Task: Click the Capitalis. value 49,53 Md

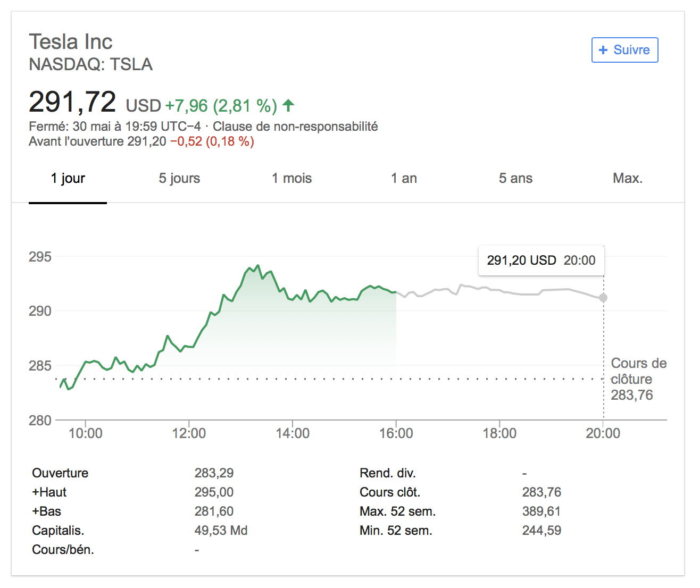Action: 221,531
